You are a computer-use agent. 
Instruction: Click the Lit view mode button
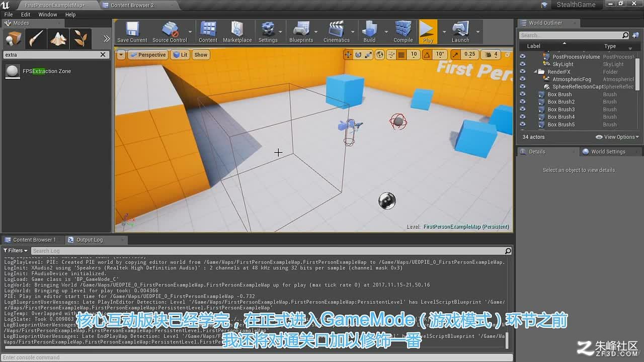(x=180, y=55)
